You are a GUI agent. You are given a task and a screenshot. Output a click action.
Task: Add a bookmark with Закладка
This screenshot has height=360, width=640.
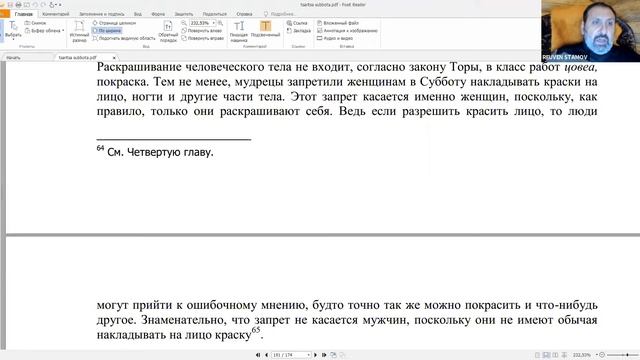tap(299, 31)
